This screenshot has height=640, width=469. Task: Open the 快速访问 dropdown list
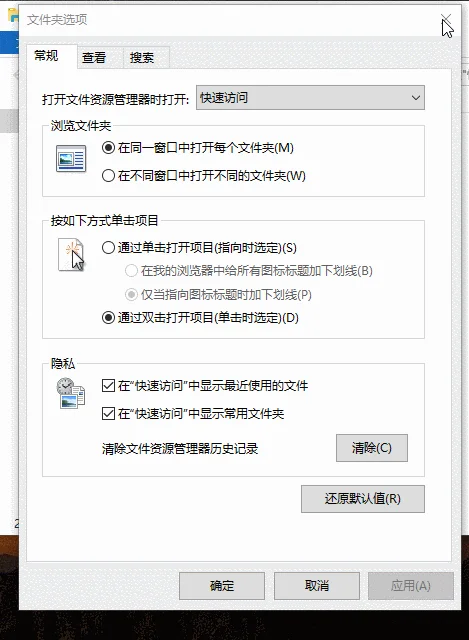(x=310, y=98)
